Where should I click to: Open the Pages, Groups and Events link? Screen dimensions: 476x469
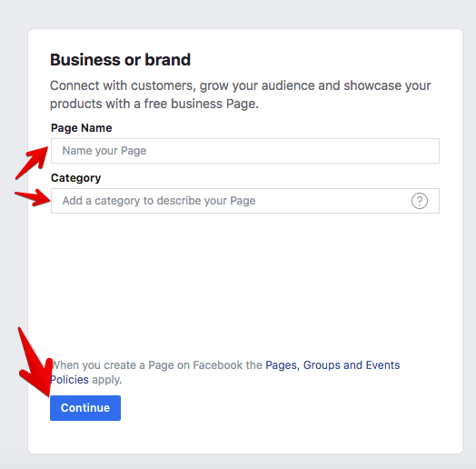tap(332, 365)
